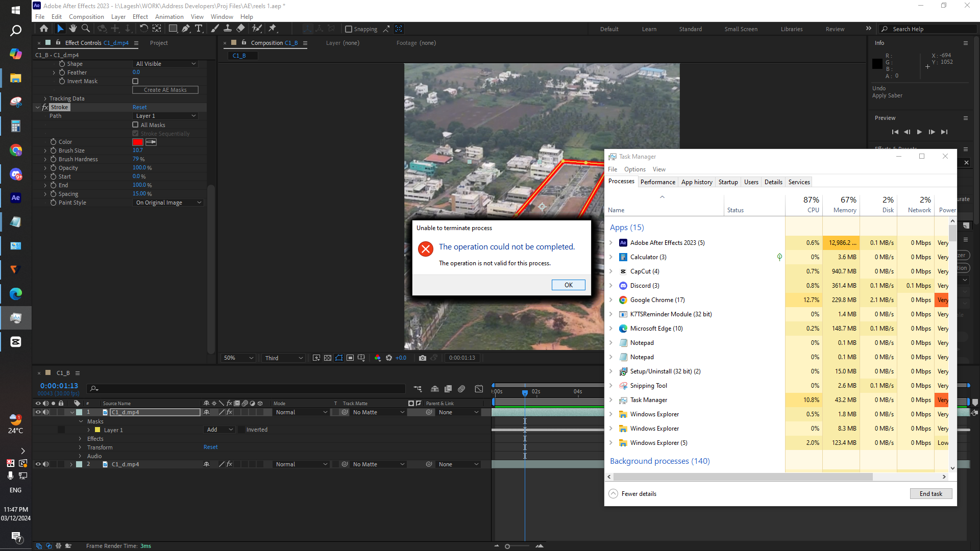Expand Google Chrome process group
Screen dimensions: 980x551
point(611,300)
